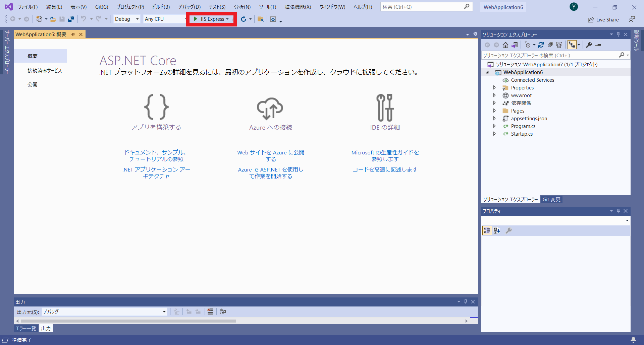644x345 pixels.
Task: Click the pending changes filter clock icon
Action: tap(528, 45)
